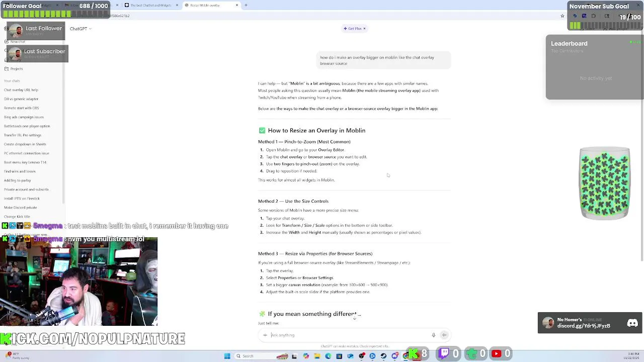Click the webcam video thumbnail
Viewport: 644px width, 362px height.
[79, 282]
